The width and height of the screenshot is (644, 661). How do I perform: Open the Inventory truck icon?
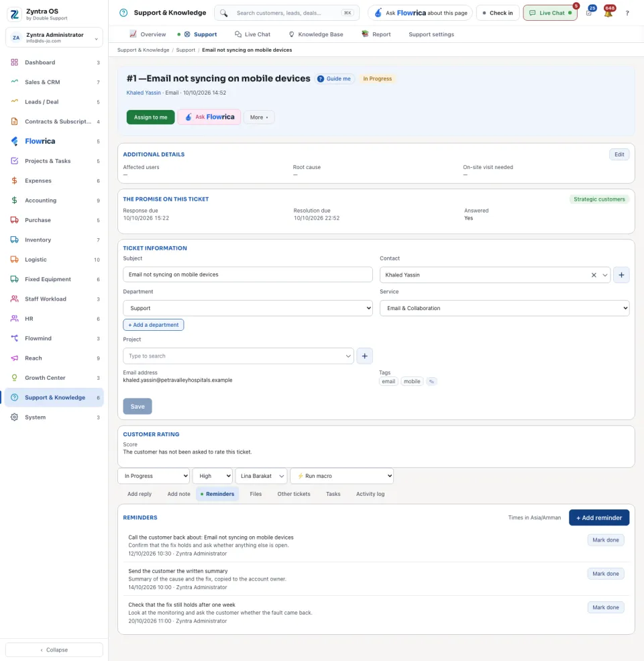14,240
